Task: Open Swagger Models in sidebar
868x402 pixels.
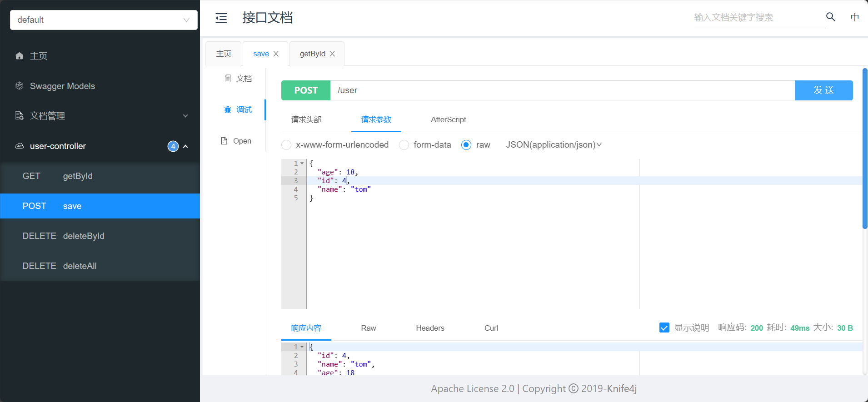Action: coord(62,86)
